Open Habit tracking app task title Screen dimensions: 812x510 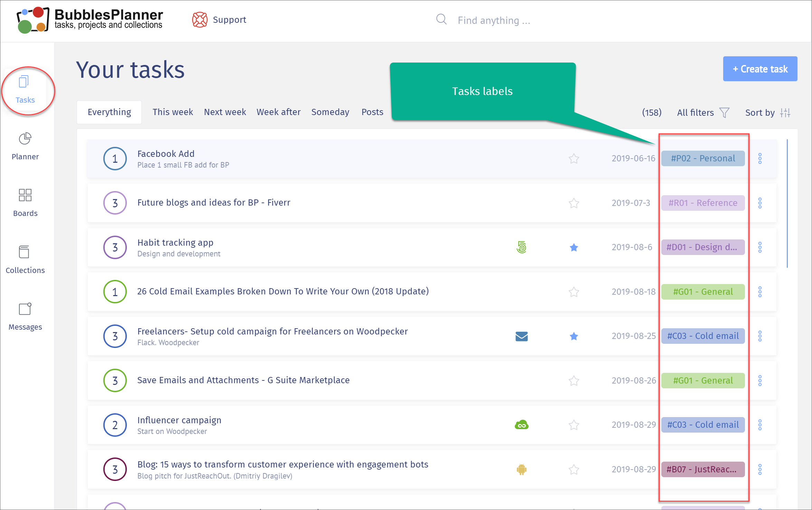pos(175,243)
